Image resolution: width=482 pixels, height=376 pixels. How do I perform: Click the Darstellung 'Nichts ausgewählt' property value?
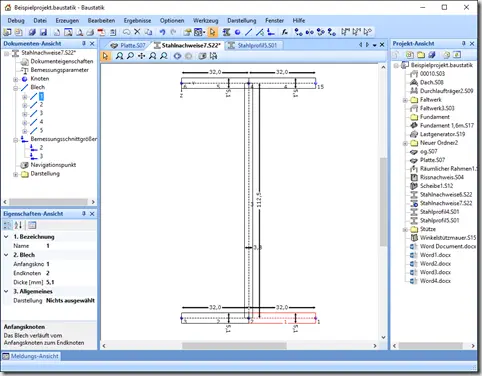coord(71,301)
